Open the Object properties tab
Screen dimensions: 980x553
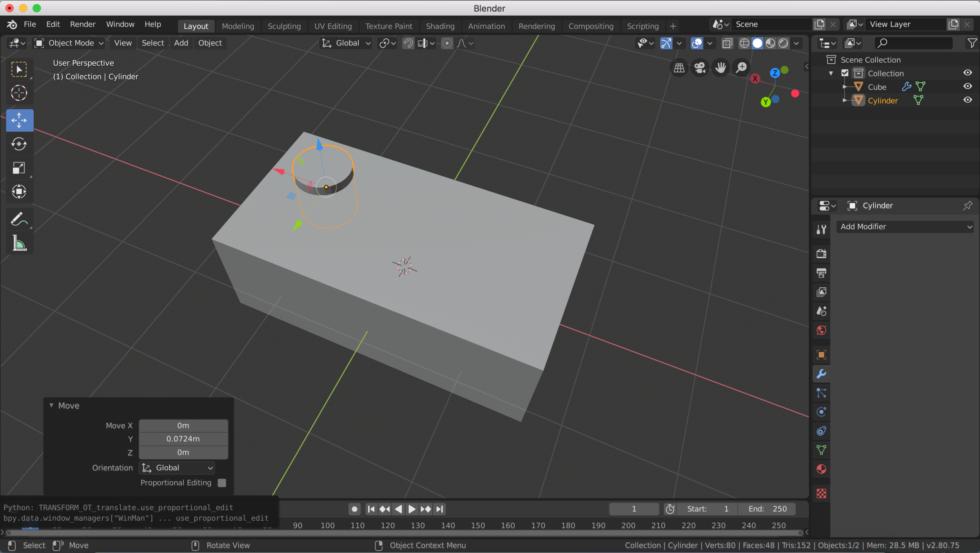coord(821,355)
